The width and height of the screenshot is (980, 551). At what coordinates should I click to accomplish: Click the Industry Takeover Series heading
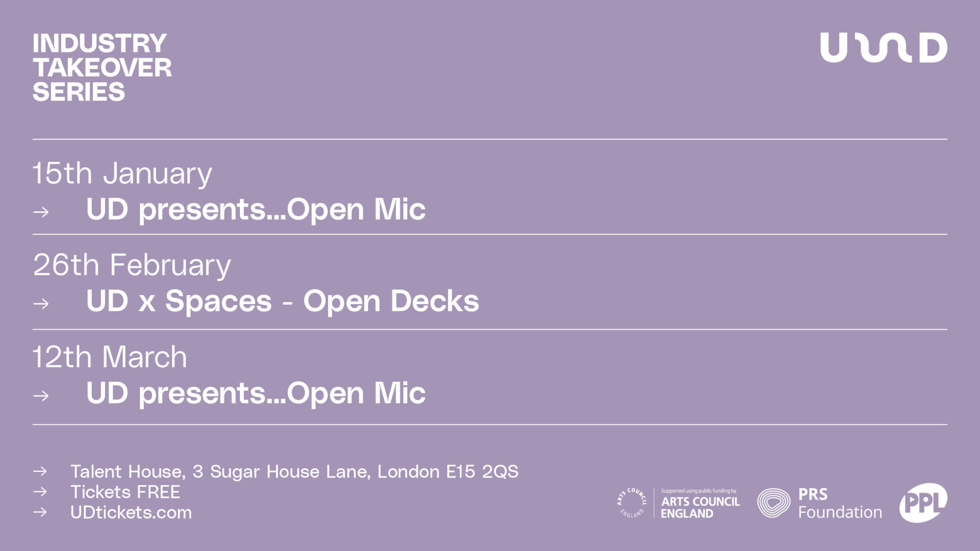pyautogui.click(x=102, y=67)
